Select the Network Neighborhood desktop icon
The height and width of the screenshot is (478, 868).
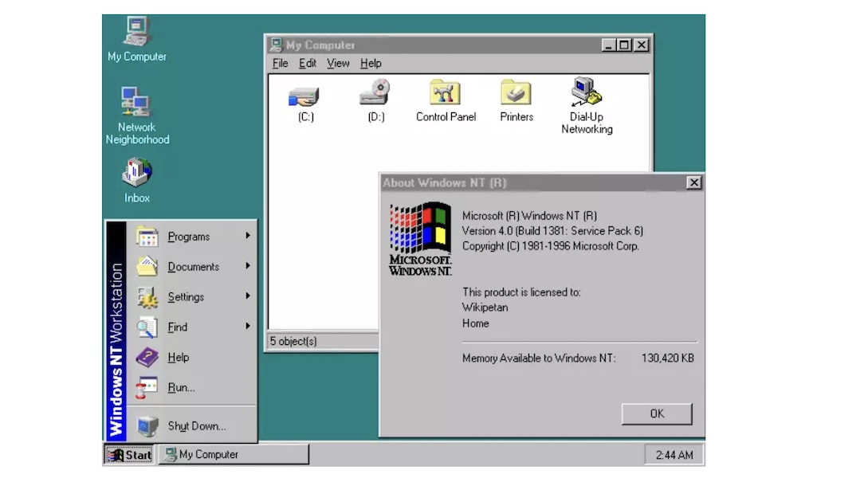tap(137, 115)
